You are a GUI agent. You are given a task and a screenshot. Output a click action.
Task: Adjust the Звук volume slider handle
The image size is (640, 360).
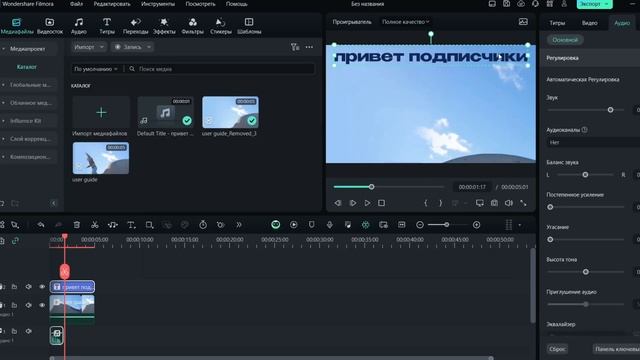click(x=610, y=110)
